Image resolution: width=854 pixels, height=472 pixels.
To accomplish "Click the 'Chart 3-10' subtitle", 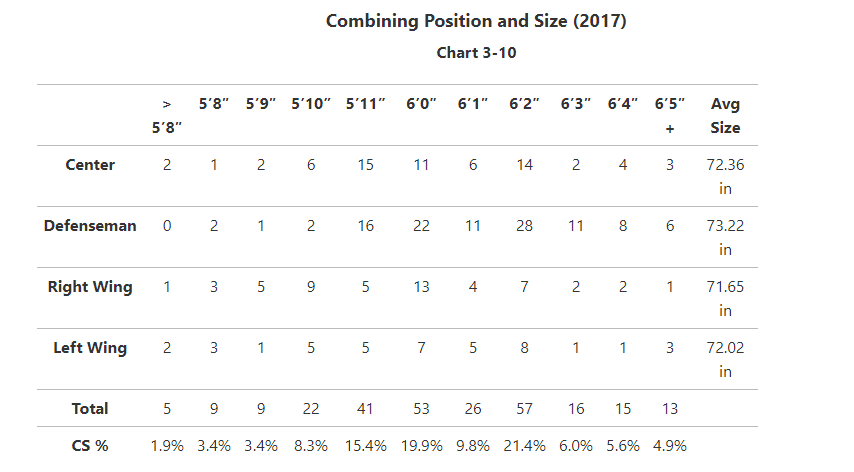I will point(476,53).
